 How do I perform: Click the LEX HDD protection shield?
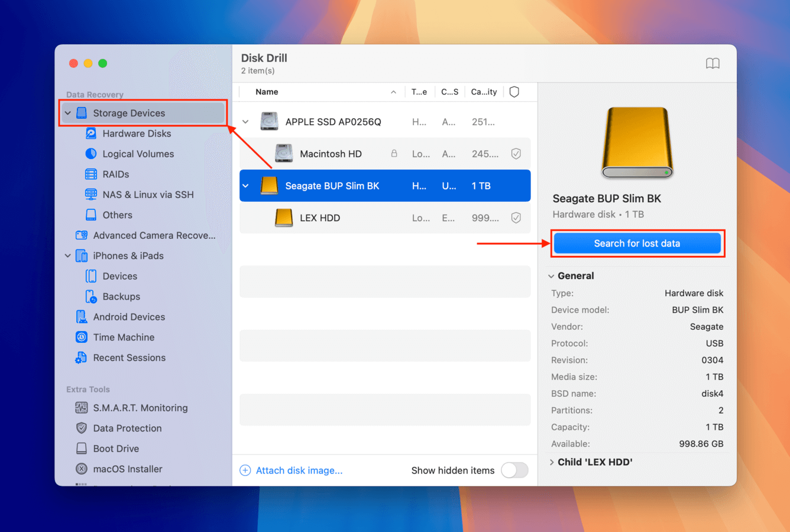point(516,218)
